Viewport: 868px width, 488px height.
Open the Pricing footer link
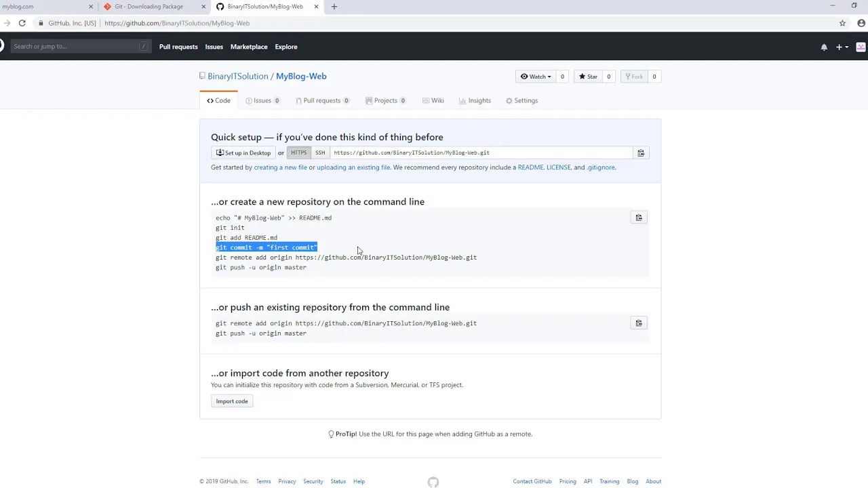click(x=568, y=482)
